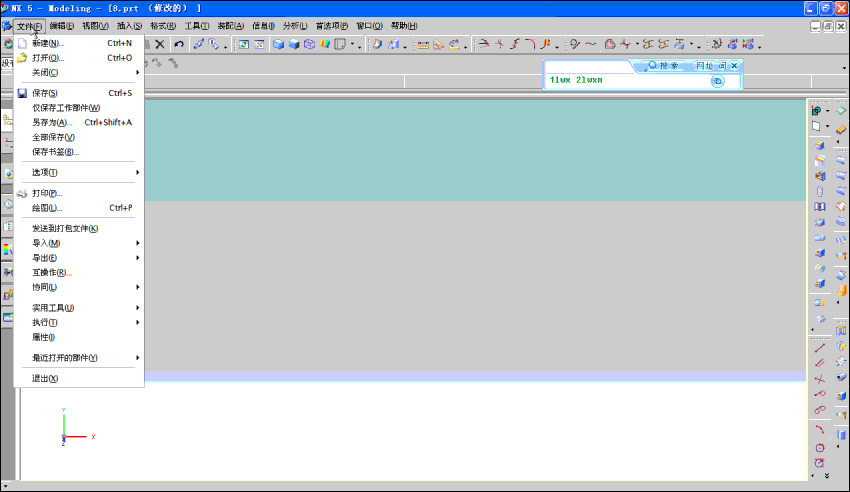Click the blue cylinder icon in far-right column
This screenshot has width=850, height=492.
click(841, 435)
